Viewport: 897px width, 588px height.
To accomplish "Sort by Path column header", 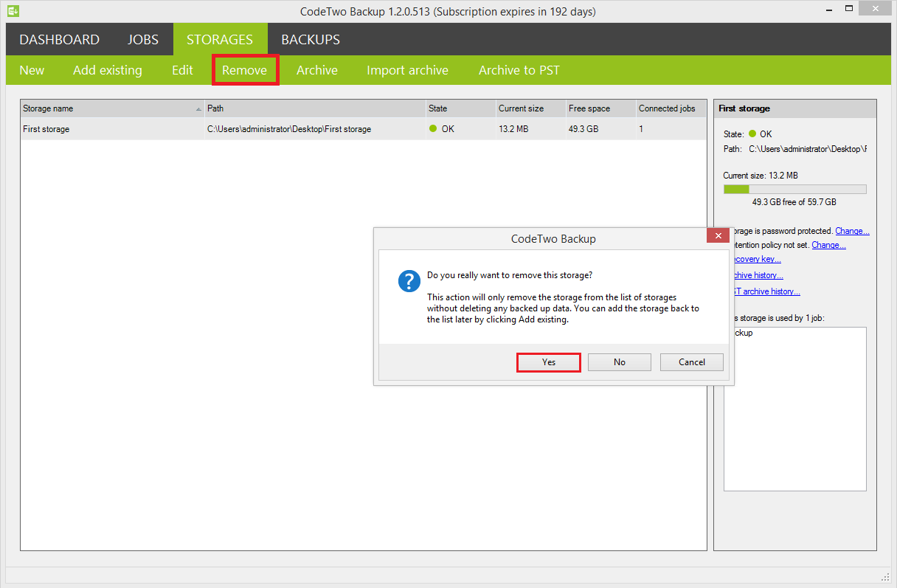I will coord(315,108).
